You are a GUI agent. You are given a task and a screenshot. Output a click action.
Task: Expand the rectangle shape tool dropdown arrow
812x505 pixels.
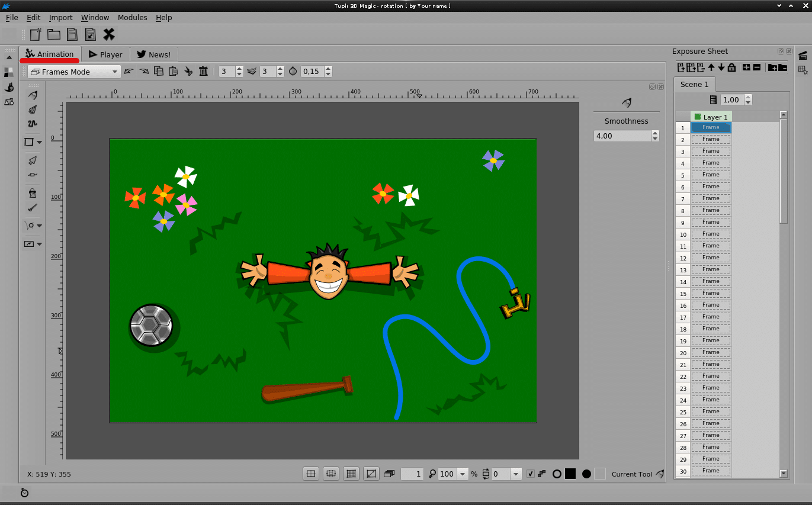pyautogui.click(x=40, y=142)
